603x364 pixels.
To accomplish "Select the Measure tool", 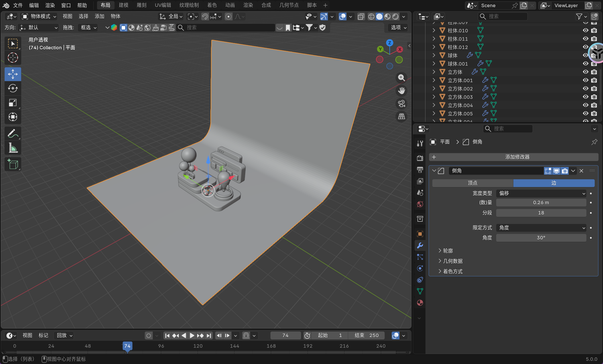I will (x=13, y=148).
